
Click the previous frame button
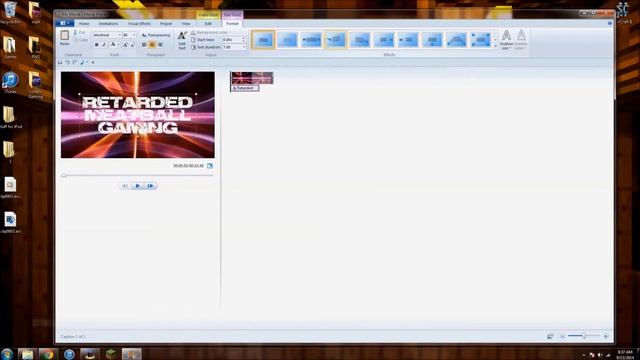click(x=125, y=186)
